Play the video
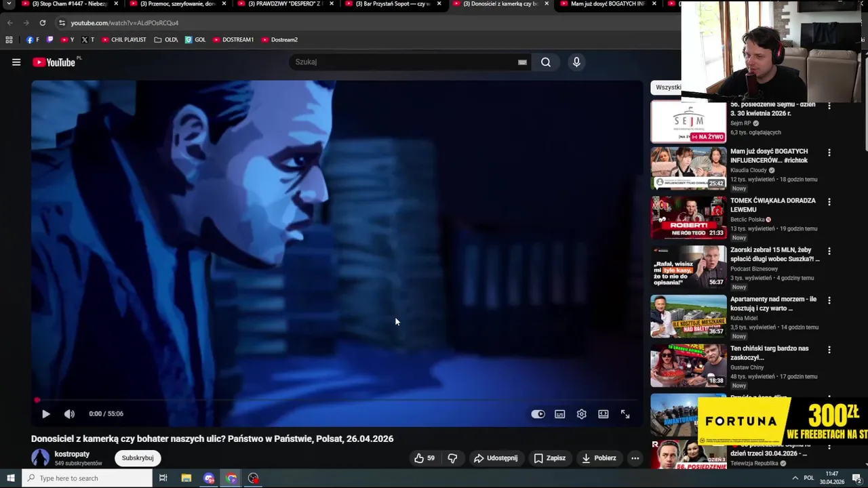Screen dimensions: 868x488 click(x=46, y=413)
